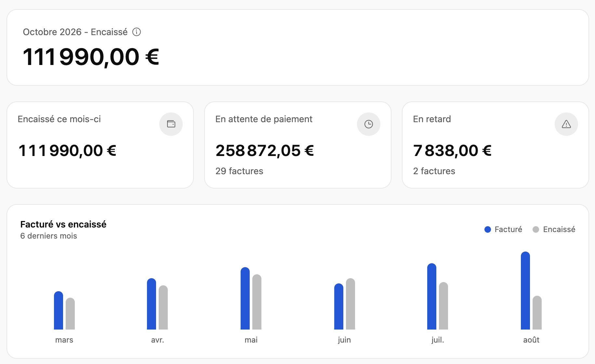
Task: Click the gray Encaissé bar for avr.
Action: pyautogui.click(x=163, y=307)
